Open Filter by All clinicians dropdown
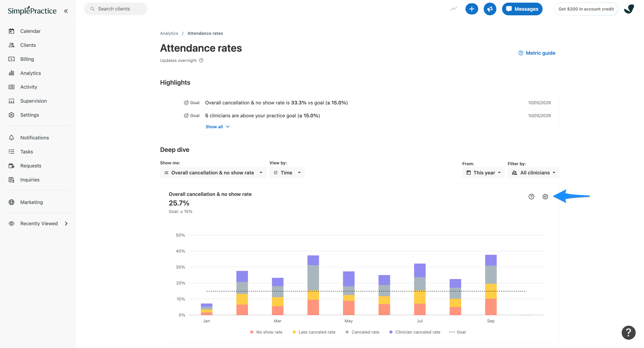The width and height of the screenshot is (644, 348). (534, 173)
